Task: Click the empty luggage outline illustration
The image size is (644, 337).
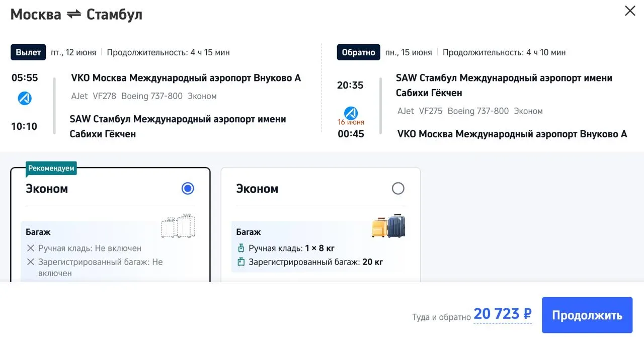Action: pos(178,226)
